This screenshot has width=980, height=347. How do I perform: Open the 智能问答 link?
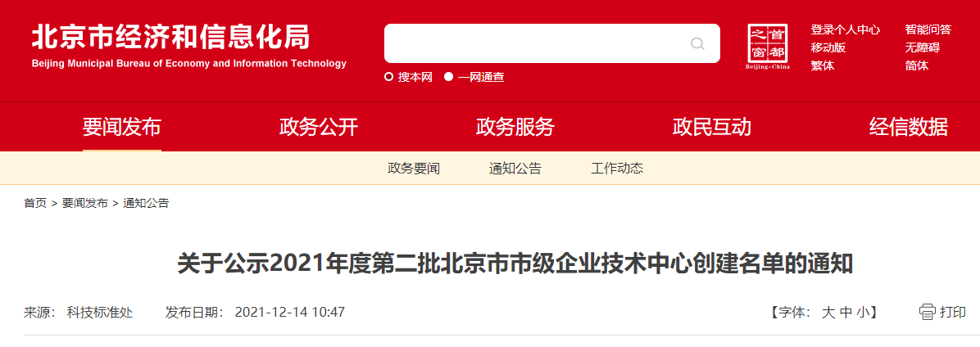coord(928,30)
